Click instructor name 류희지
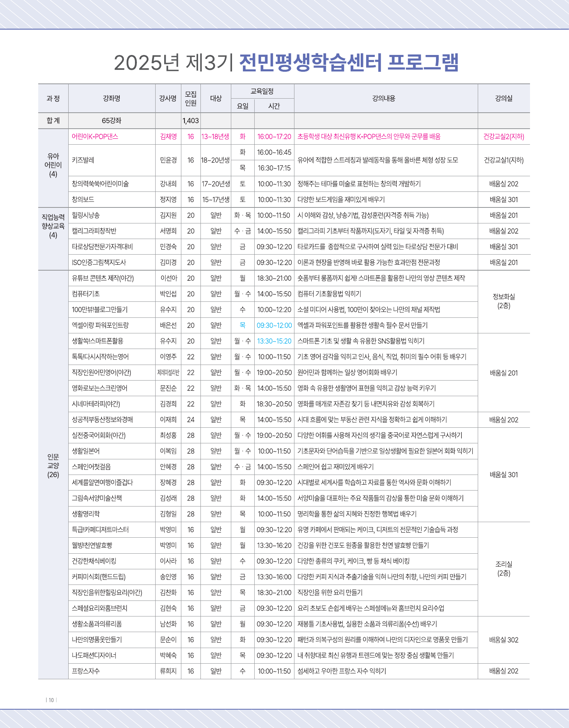 coord(168,671)
